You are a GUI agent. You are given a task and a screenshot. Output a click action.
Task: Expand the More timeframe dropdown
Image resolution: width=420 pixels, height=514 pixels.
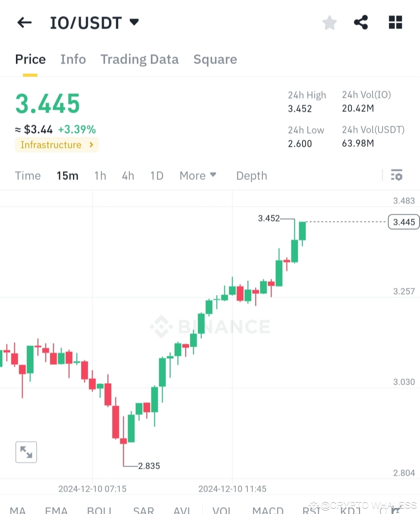198,175
